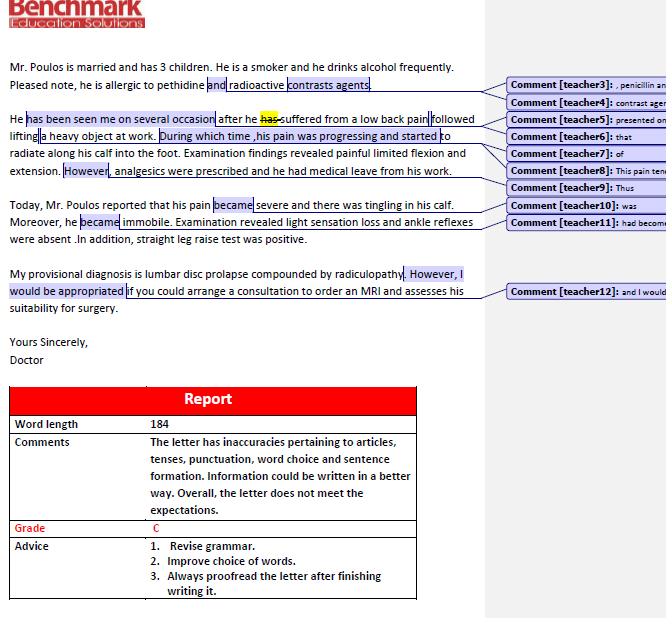
Task: Click the highlighted phrase 'contrasts agents'
Action: [329, 85]
